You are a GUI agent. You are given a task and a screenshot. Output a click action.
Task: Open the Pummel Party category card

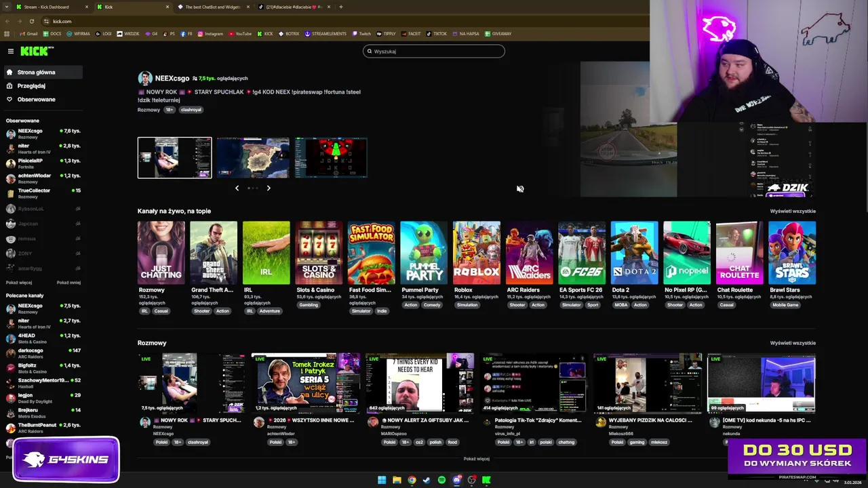(x=424, y=253)
